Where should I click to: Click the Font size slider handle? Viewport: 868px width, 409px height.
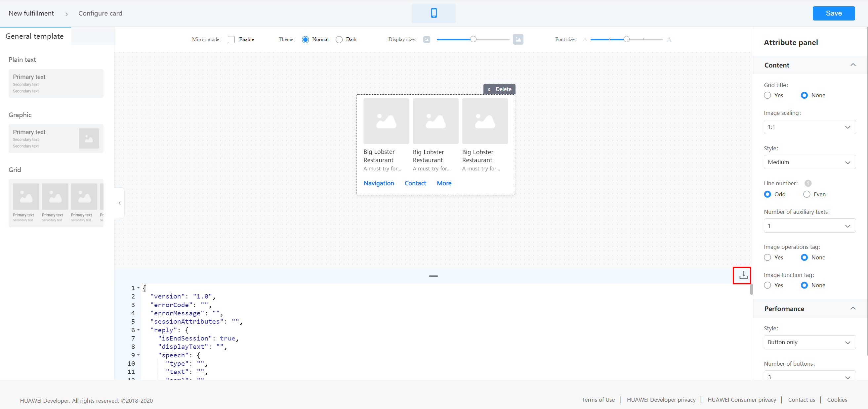pos(626,39)
